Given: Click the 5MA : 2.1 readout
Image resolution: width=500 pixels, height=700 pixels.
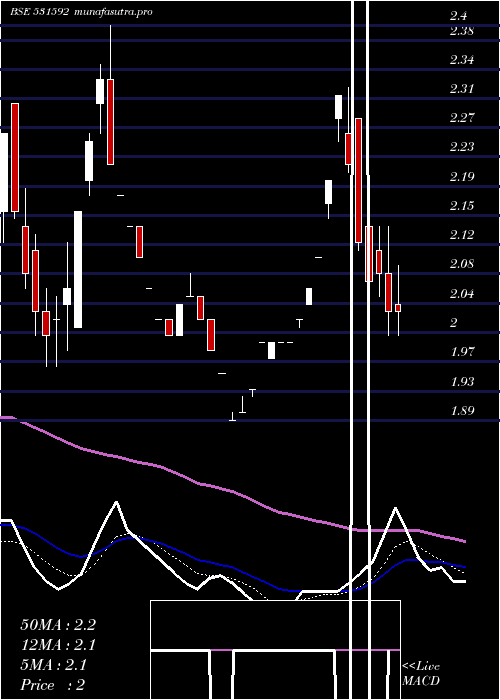Looking at the screenshot, I should (54, 665).
